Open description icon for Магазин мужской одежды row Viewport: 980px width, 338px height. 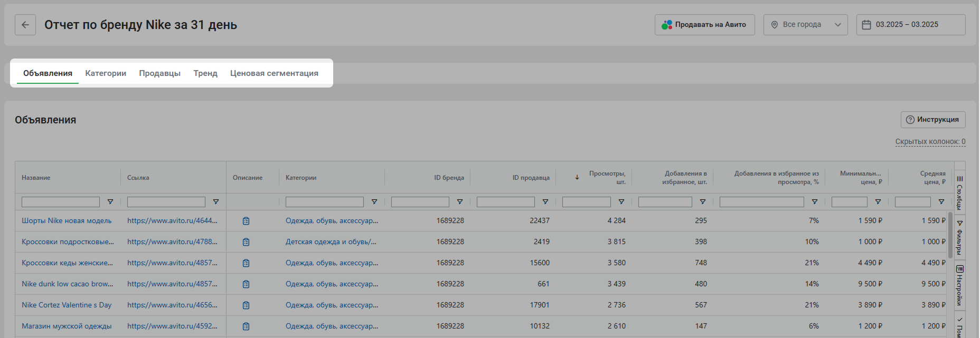246,326
